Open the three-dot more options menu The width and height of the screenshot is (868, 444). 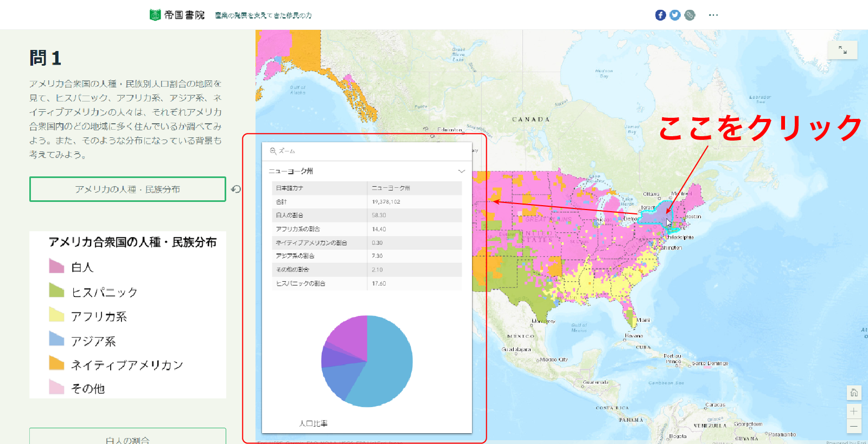(713, 15)
